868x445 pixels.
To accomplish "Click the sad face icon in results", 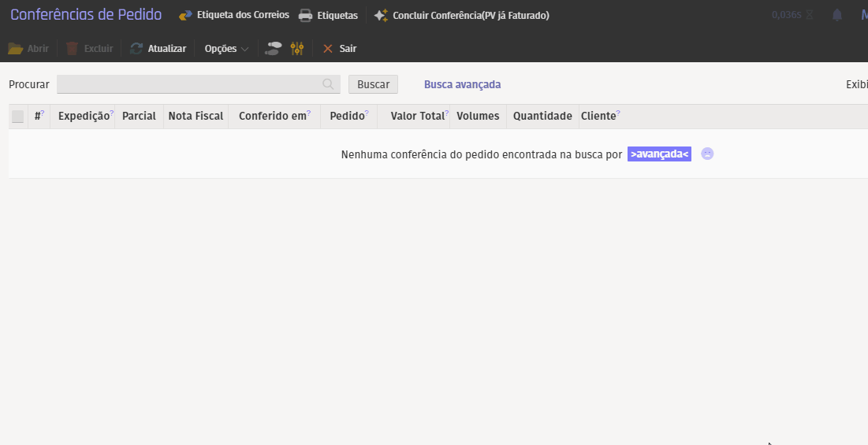I will (x=707, y=154).
